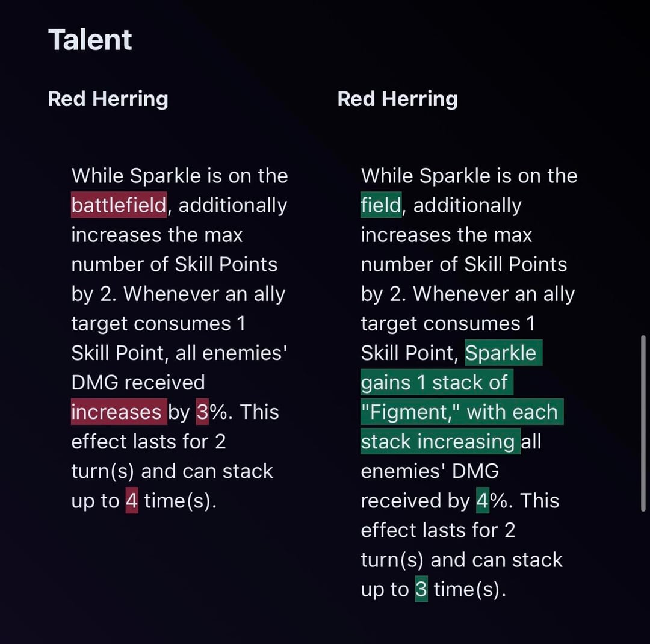
Task: Click the right Red Herring heading
Action: point(397,99)
